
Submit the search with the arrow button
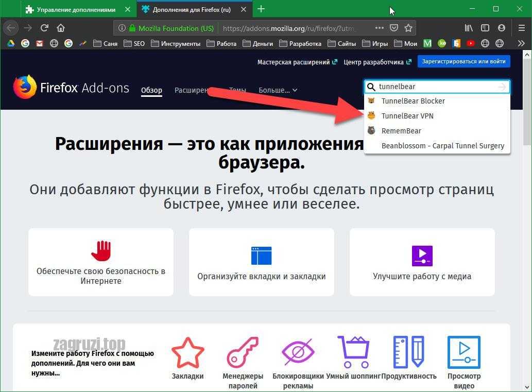point(502,87)
